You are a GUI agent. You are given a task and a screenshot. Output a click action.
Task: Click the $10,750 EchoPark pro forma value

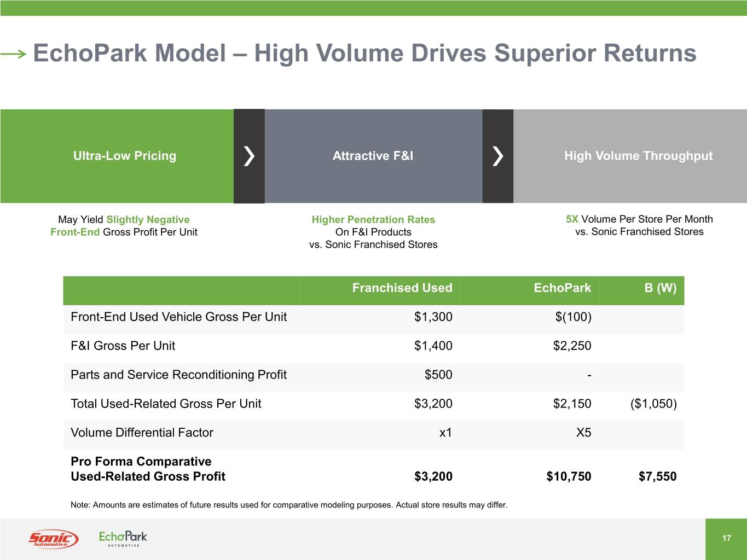click(569, 476)
